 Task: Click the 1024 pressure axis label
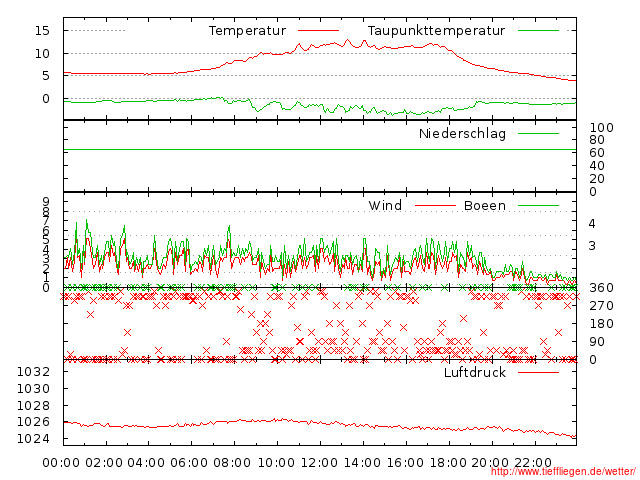[33, 439]
